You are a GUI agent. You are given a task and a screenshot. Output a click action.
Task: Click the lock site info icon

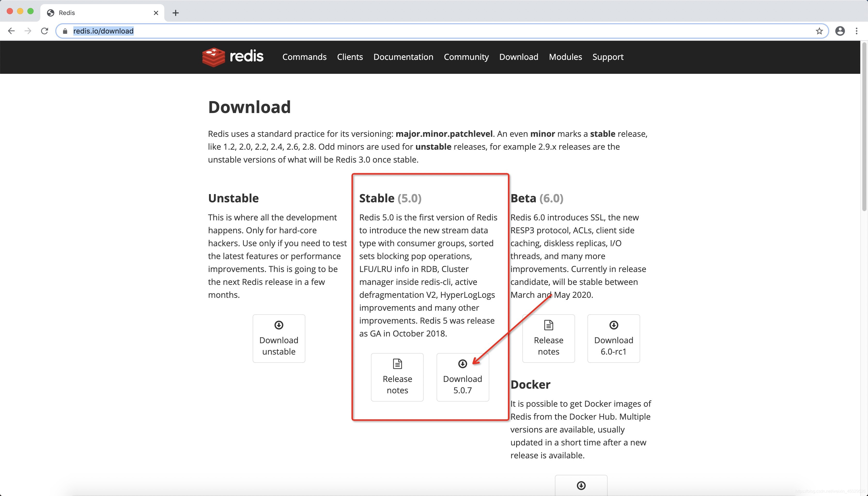pyautogui.click(x=65, y=31)
